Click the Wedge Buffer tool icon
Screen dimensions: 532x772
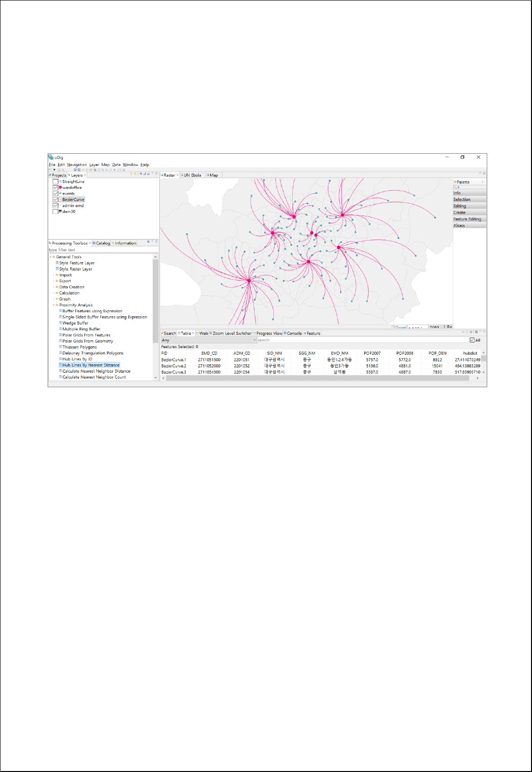[60, 323]
